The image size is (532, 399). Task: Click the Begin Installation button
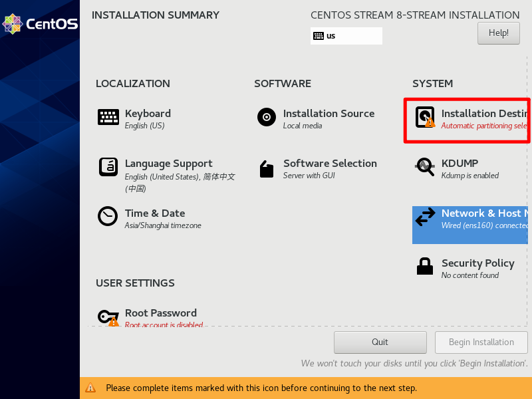(481, 342)
